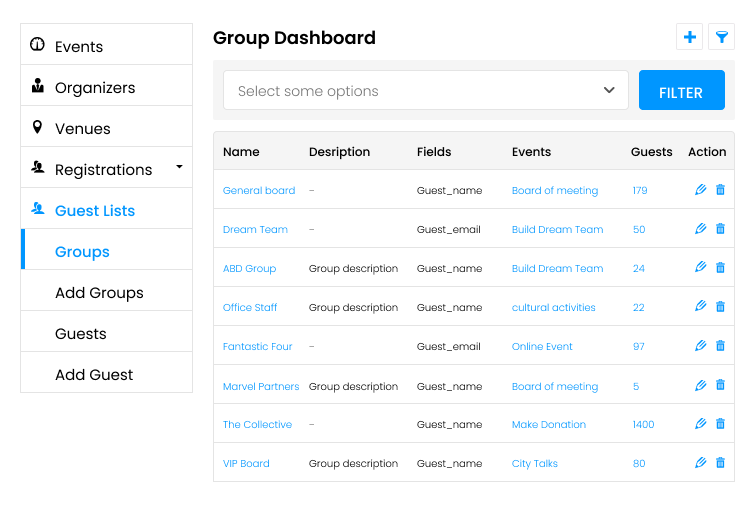This screenshot has height=505, width=755.
Task: Expand the Registrations submenu arrow
Action: tap(179, 167)
